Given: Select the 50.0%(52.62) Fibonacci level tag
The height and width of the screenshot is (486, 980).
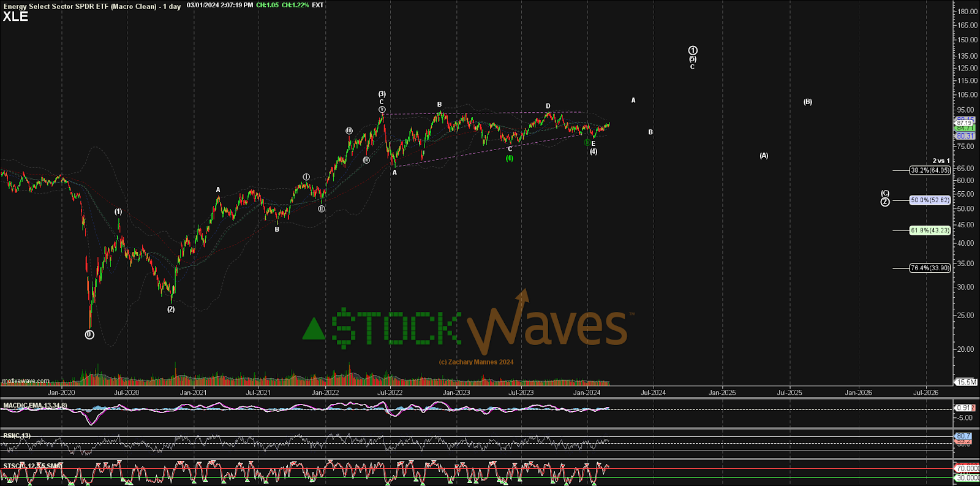Looking at the screenshot, I should (930, 200).
